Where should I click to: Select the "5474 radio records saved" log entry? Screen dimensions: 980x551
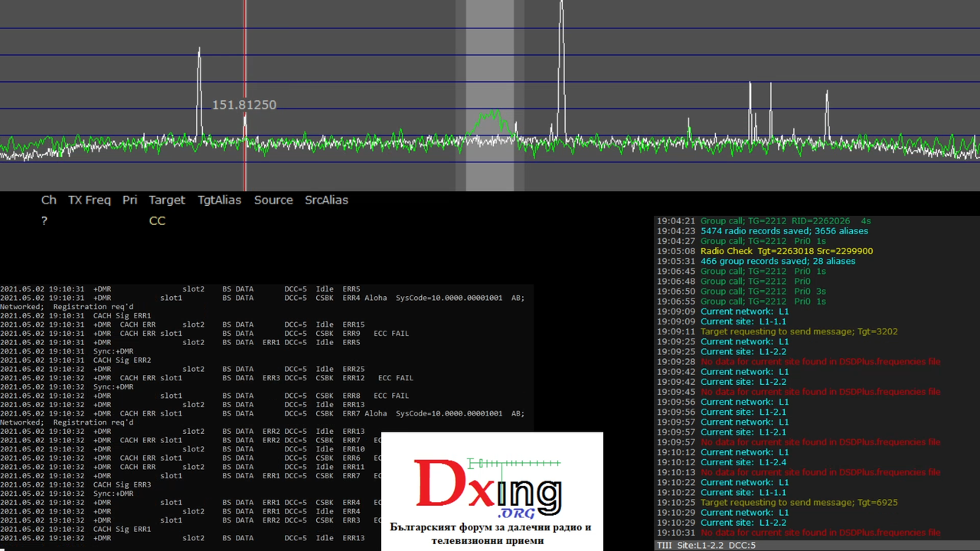coord(763,230)
